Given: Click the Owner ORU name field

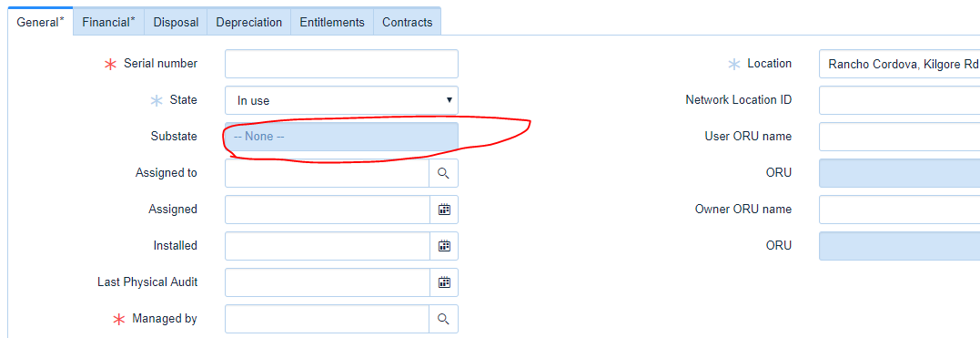Looking at the screenshot, I should [x=899, y=210].
